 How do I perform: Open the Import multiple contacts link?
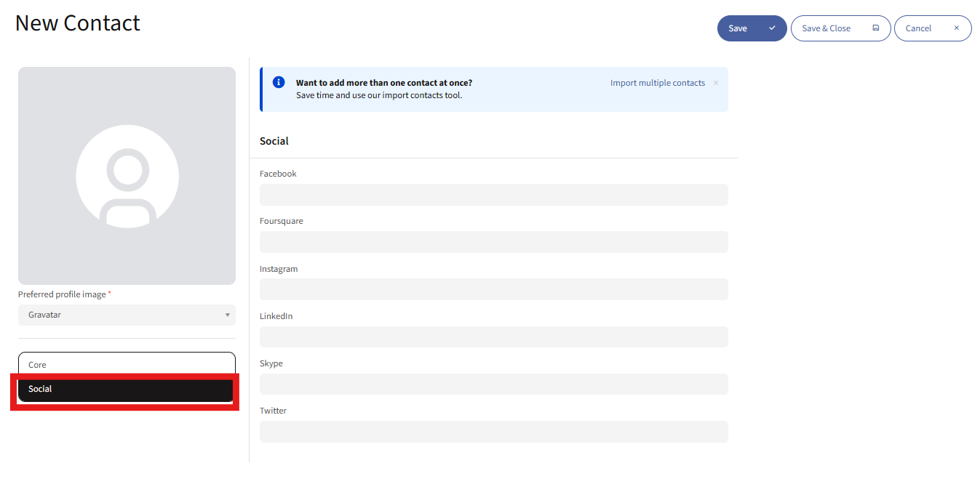[x=657, y=83]
